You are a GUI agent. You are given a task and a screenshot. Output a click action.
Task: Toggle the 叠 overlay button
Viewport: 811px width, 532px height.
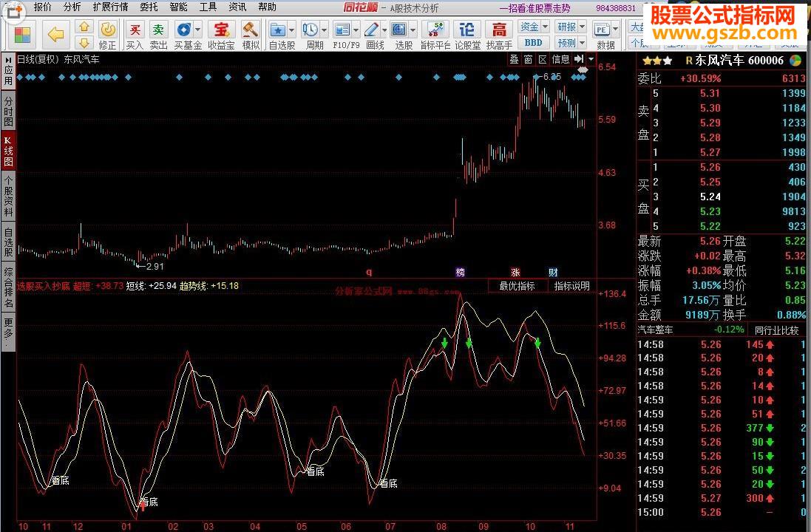pyautogui.click(x=514, y=59)
